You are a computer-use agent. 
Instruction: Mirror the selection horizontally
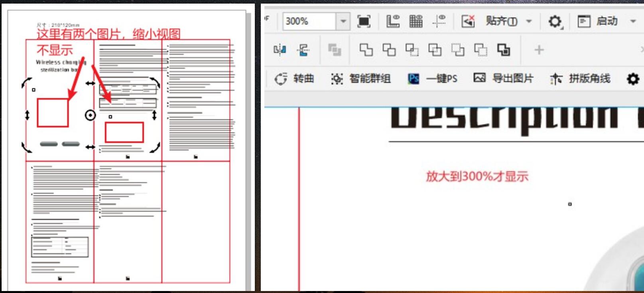280,50
